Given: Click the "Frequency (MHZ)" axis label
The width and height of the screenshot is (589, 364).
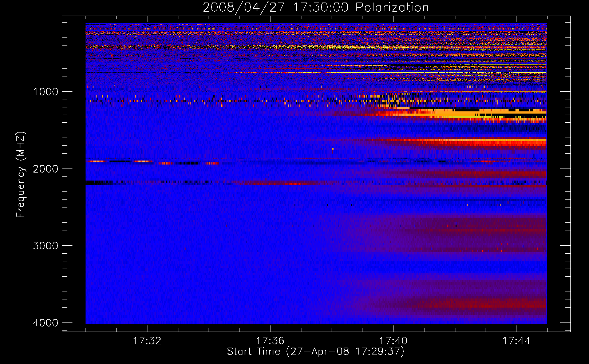Looking at the screenshot, I should click(x=21, y=174).
